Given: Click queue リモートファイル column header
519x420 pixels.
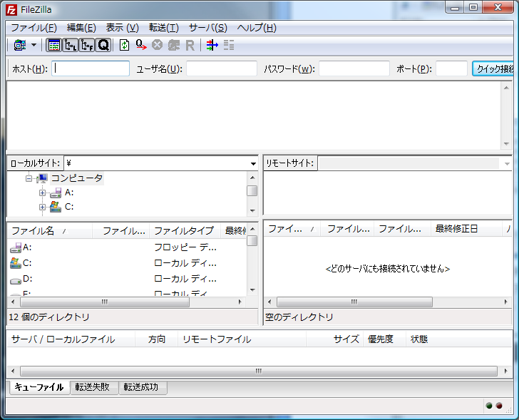Looking at the screenshot, I should point(242,339).
